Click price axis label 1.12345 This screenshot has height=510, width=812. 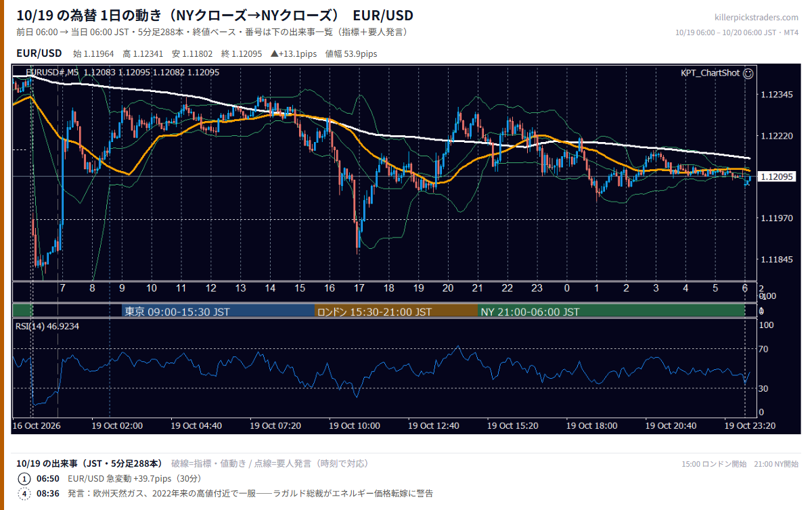(x=777, y=95)
